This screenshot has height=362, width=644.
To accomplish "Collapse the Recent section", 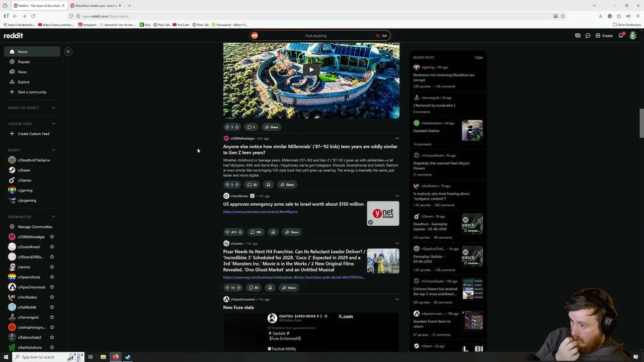I will tap(53, 150).
